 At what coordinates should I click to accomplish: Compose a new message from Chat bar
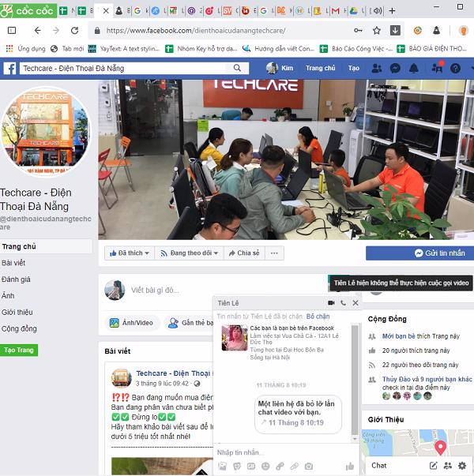433,466
